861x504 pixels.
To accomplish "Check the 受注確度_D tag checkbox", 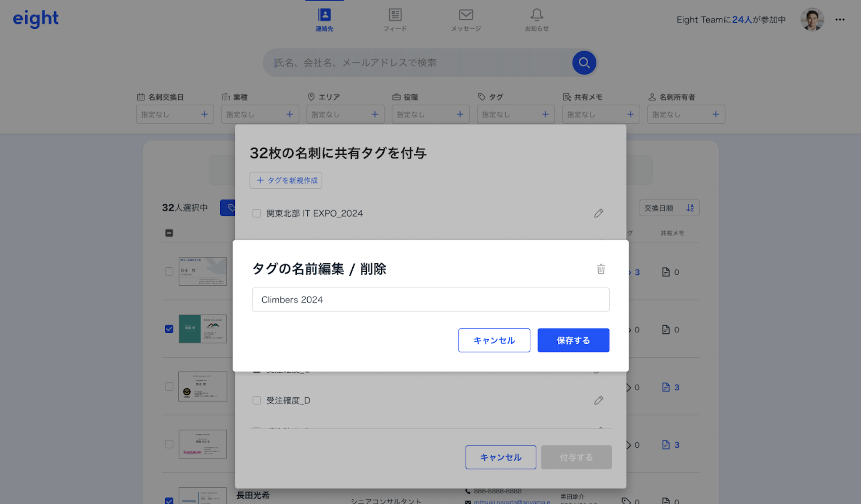I will [x=257, y=400].
